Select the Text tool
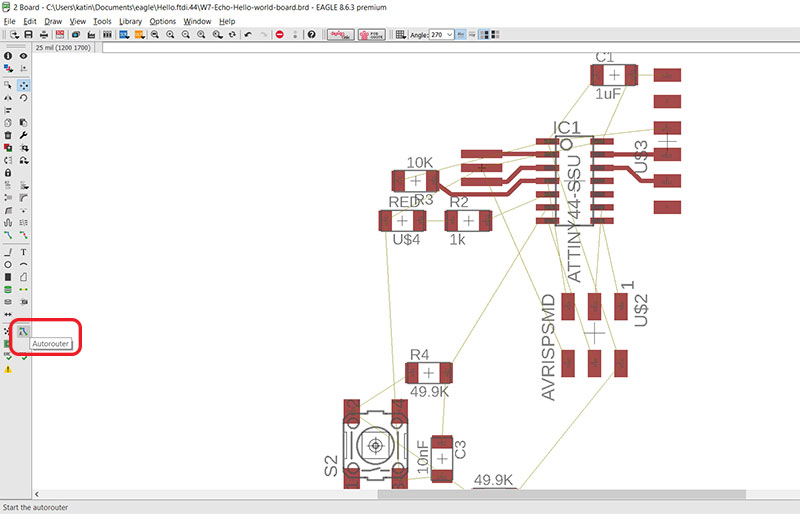Viewport: 800px width, 514px height. (x=23, y=252)
